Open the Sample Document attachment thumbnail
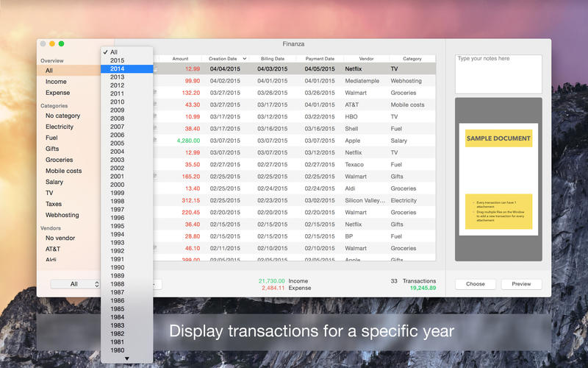588x368 pixels. (x=498, y=180)
